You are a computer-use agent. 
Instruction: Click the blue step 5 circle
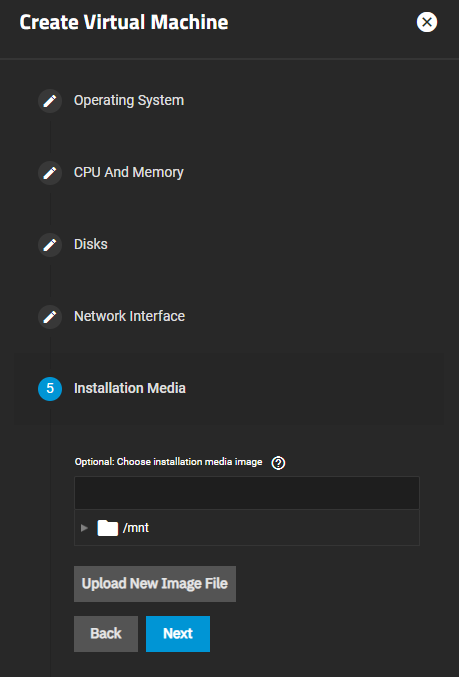pyautogui.click(x=50, y=389)
